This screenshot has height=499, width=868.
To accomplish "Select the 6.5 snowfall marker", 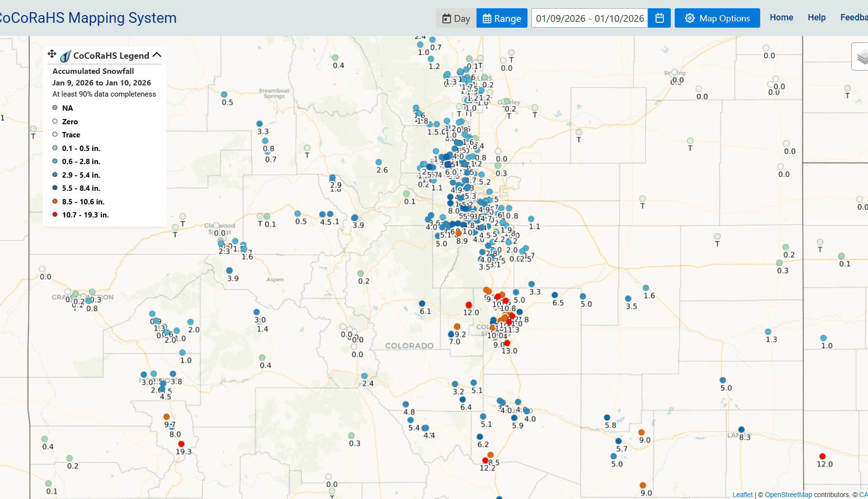I will click(555, 295).
